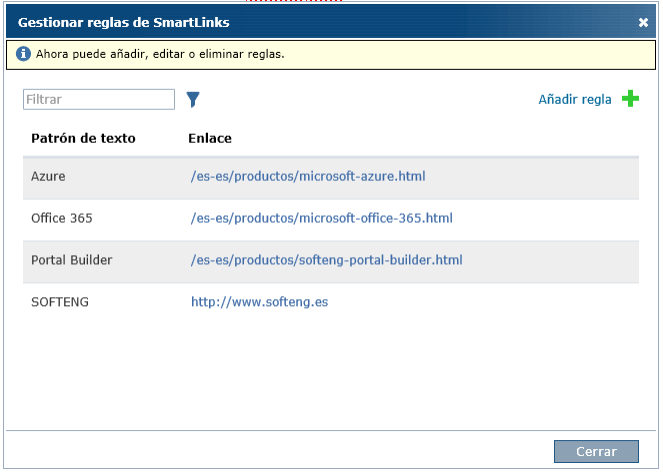Click the Patrón de texto column header

pyautogui.click(x=83, y=138)
